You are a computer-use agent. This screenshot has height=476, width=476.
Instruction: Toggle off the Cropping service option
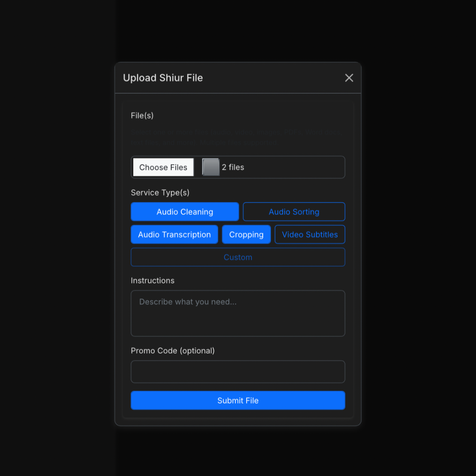(246, 234)
